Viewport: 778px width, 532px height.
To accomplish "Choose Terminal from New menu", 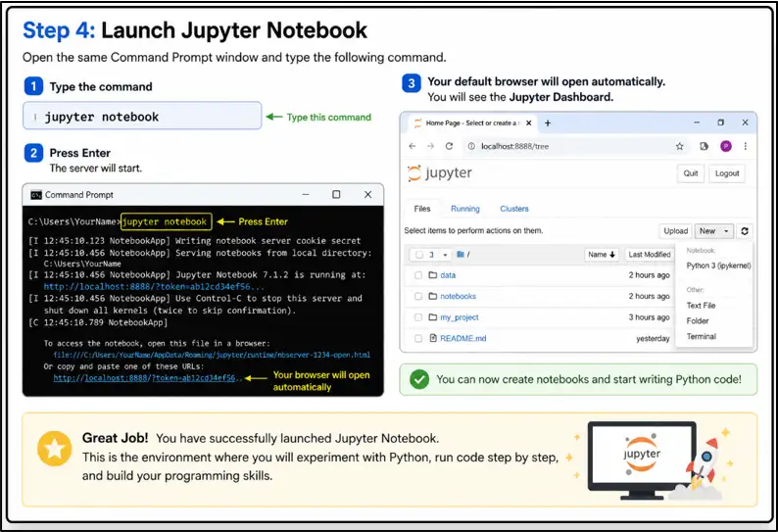I will [702, 336].
